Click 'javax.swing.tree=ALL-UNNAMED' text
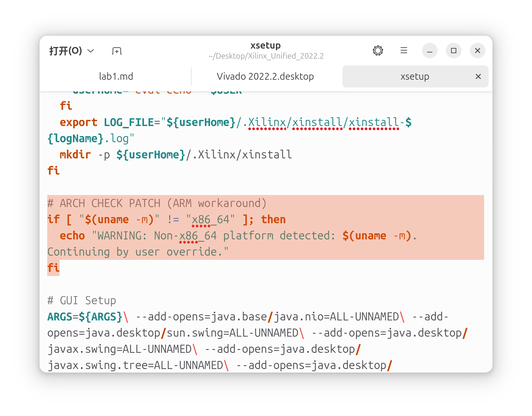The image size is (532, 416). pyautogui.click(x=135, y=365)
